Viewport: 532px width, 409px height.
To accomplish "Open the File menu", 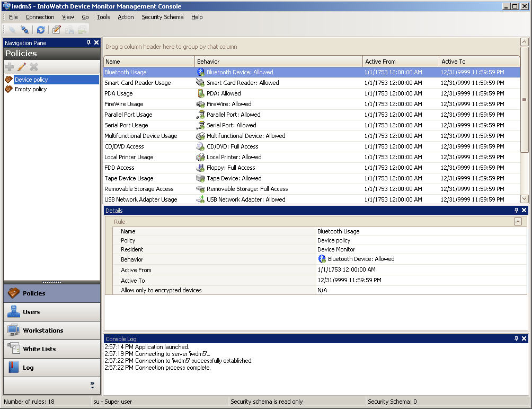I will coord(13,17).
